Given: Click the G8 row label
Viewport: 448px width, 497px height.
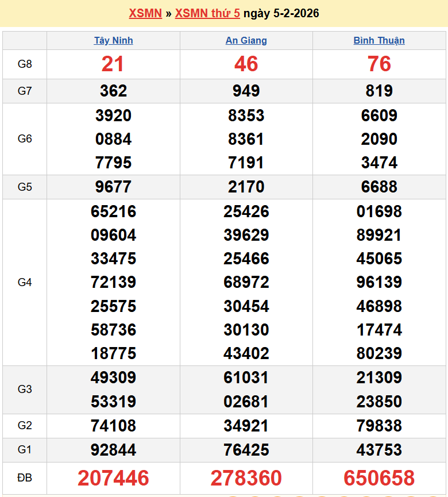Looking at the screenshot, I should (25, 64).
